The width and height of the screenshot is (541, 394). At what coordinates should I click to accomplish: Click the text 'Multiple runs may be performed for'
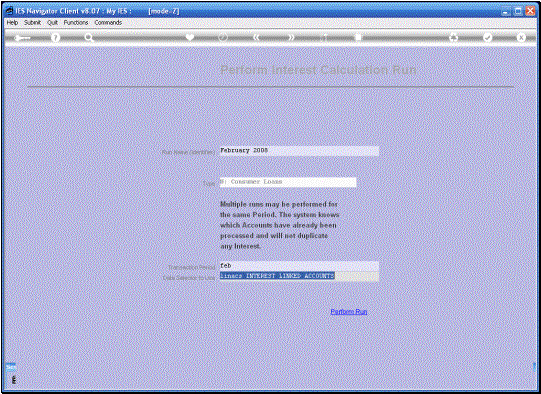(x=279, y=204)
